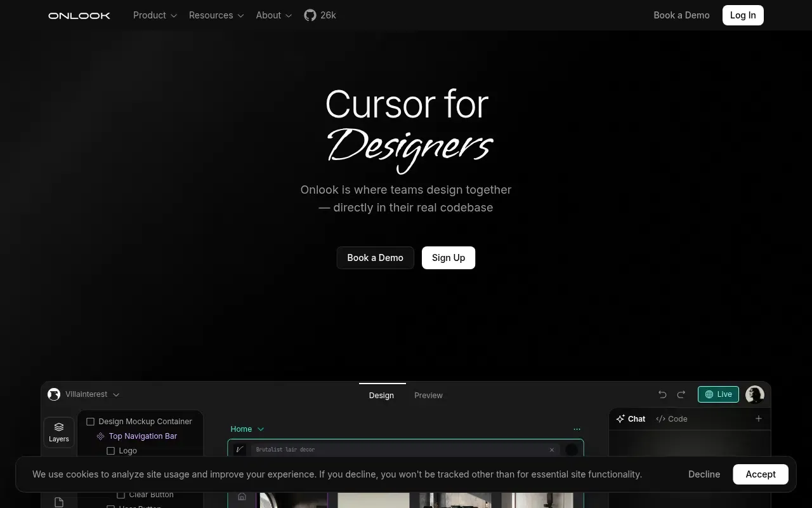812x508 pixels.
Task: Click the Live button
Action: click(718, 394)
